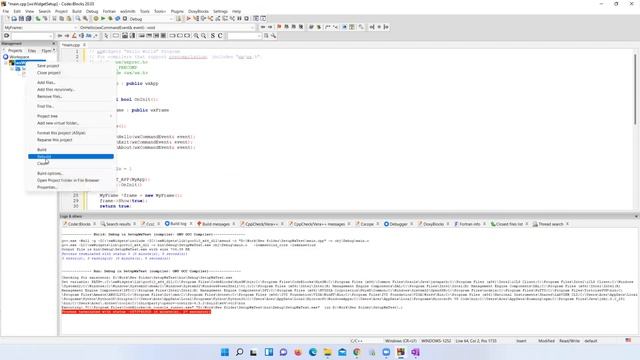Screen dimensions: 640x360
Task: Click the Cut toolbar icon
Action: [x=54, y=19]
